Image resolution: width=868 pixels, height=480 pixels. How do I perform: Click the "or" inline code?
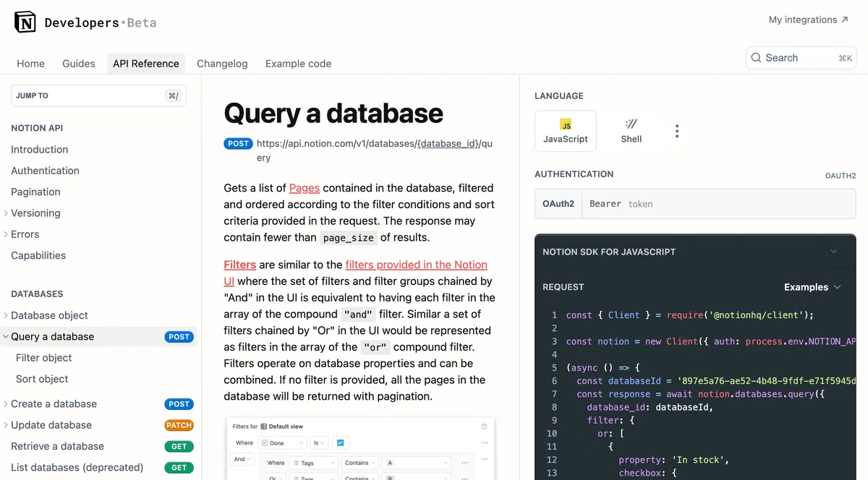[x=375, y=347]
